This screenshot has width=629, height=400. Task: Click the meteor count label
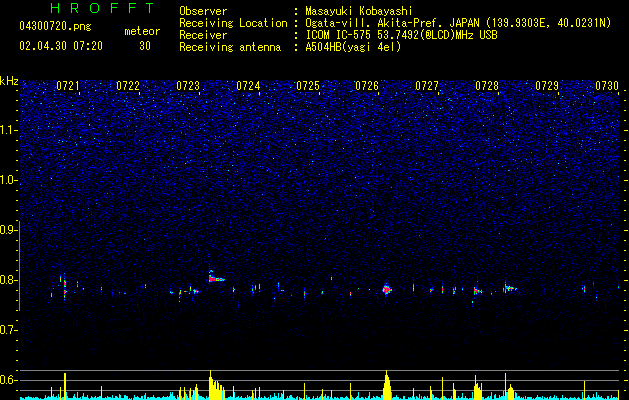(142, 31)
